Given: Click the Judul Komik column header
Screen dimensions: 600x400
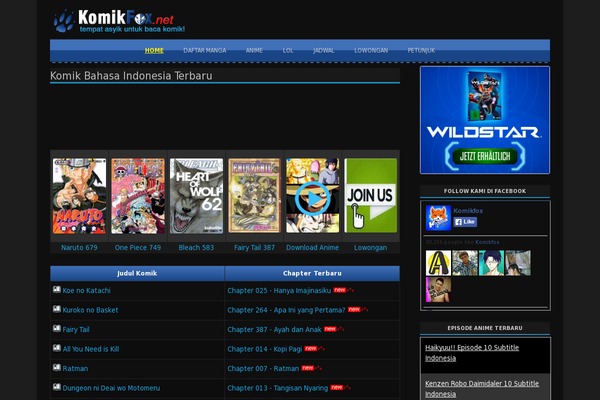Looking at the screenshot, I should pyautogui.click(x=137, y=273).
